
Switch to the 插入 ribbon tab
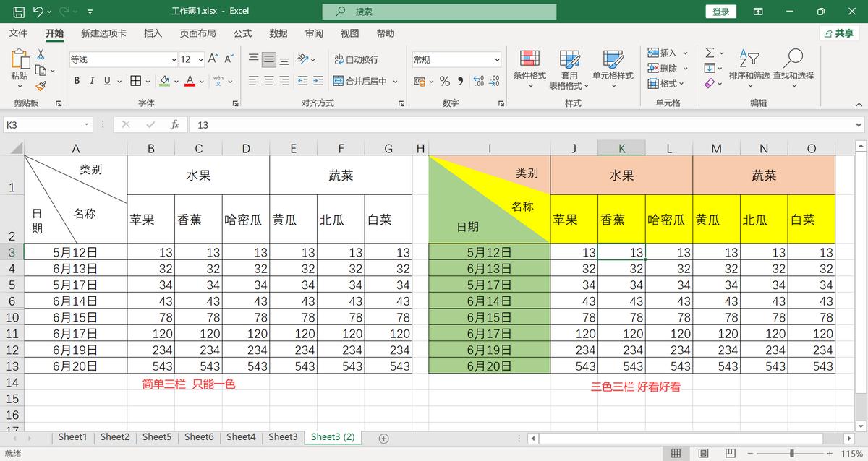(x=152, y=33)
